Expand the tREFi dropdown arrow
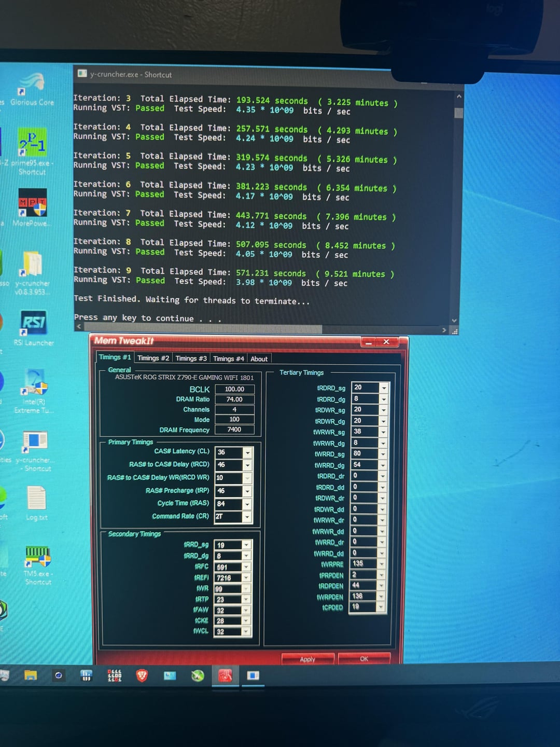The image size is (560, 747). (x=246, y=577)
